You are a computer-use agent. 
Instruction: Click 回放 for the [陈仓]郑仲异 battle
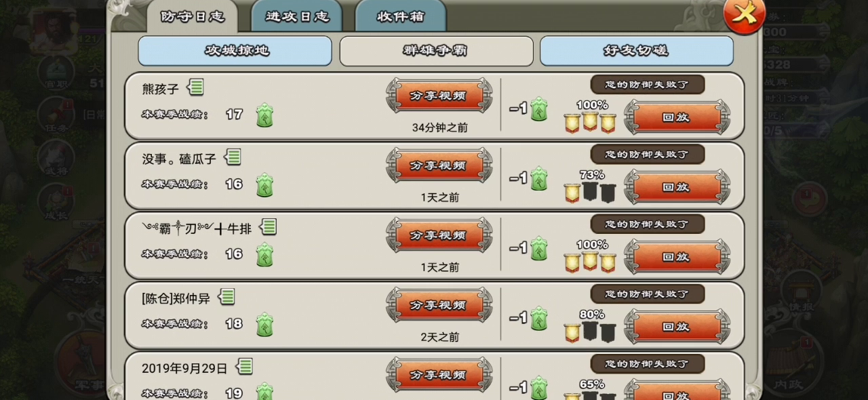tap(677, 326)
